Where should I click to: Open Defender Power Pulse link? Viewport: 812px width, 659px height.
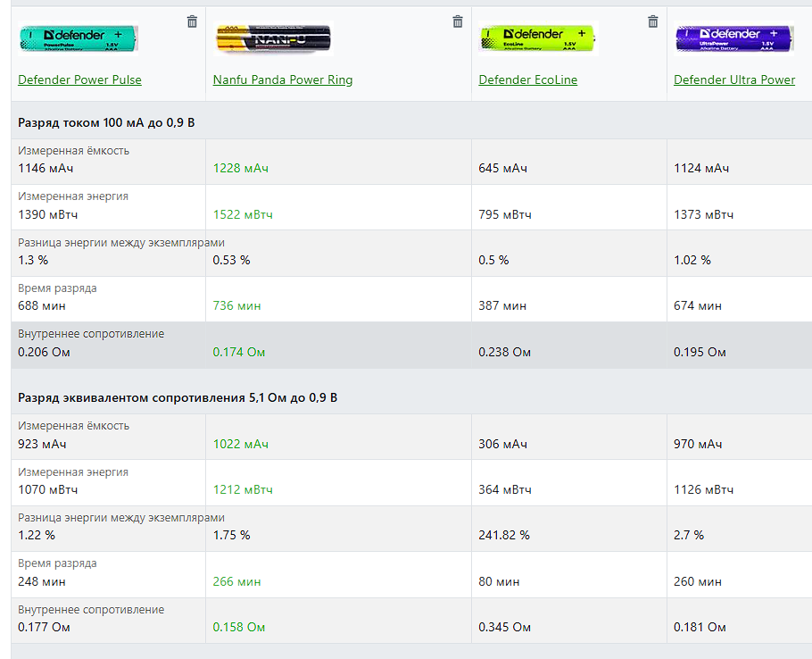tap(79, 79)
